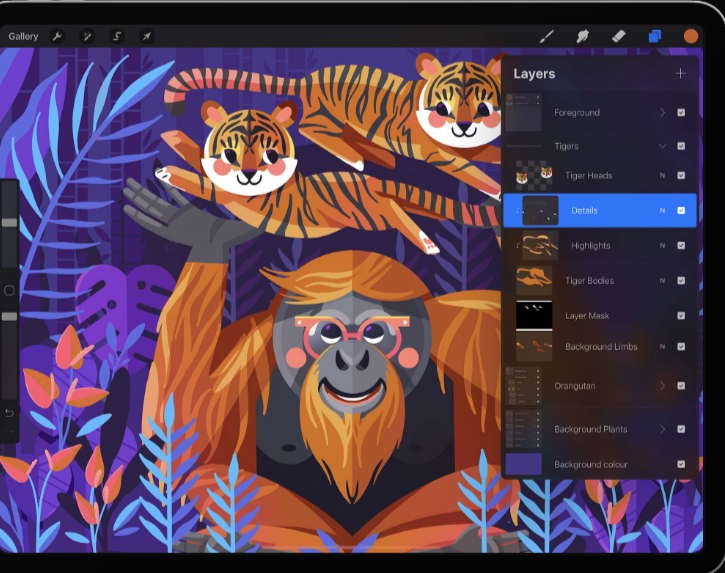Viewport: 725px width, 573px height.
Task: Go back to the Gallery
Action: pos(23,37)
